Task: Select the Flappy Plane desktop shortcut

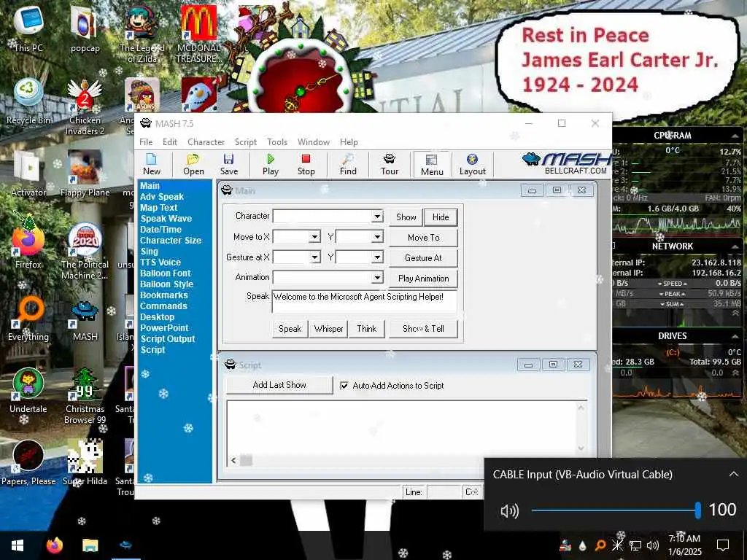Action: click(85, 174)
